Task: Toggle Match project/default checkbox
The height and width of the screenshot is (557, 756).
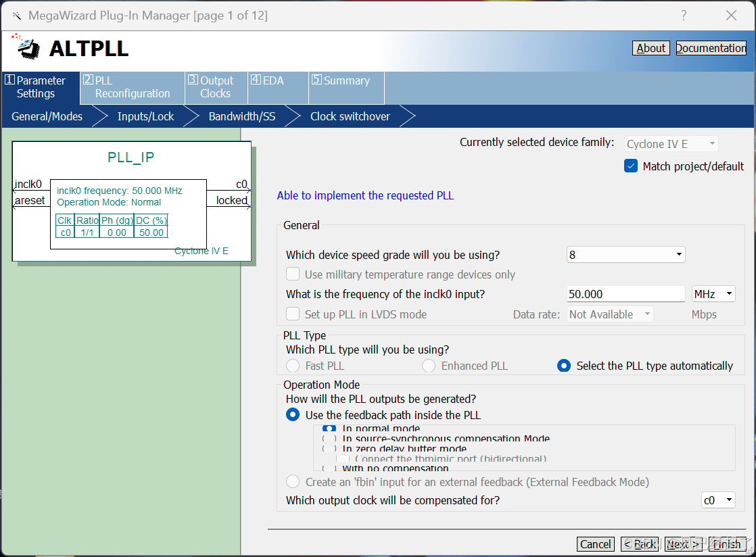Action: click(x=631, y=166)
